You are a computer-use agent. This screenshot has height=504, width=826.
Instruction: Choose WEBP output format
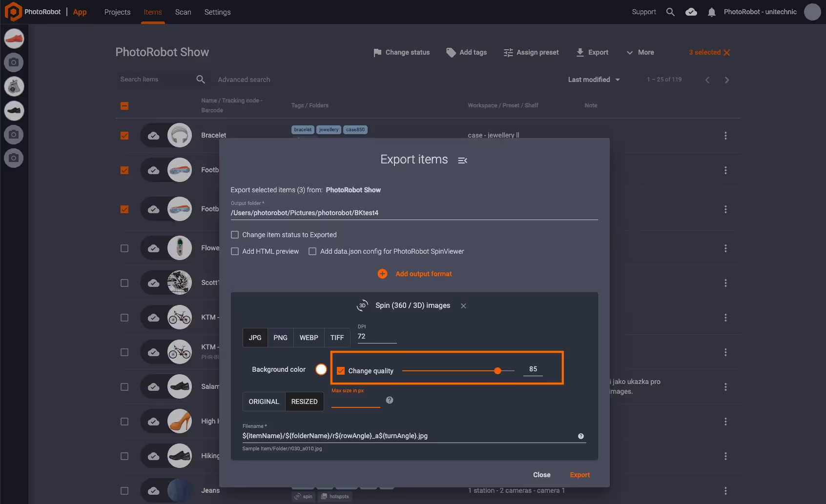309,338
